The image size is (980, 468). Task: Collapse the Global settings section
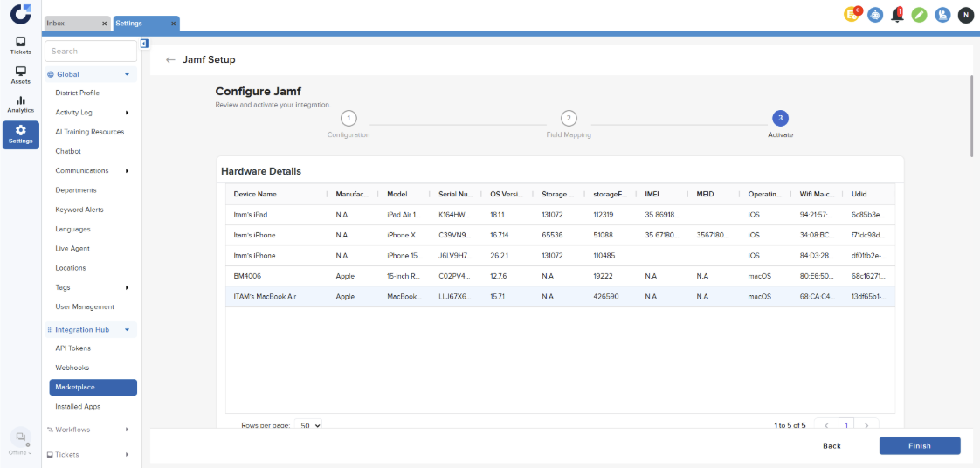[127, 75]
